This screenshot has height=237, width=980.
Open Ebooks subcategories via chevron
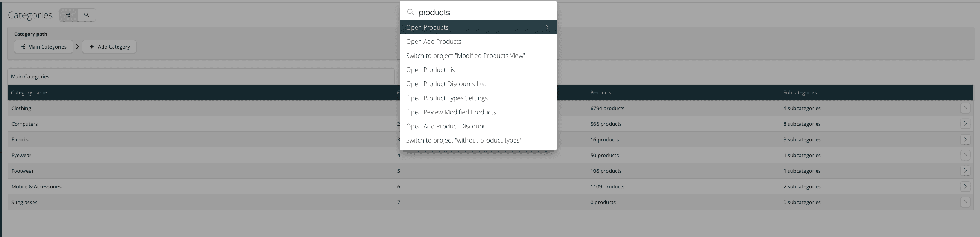(965, 139)
